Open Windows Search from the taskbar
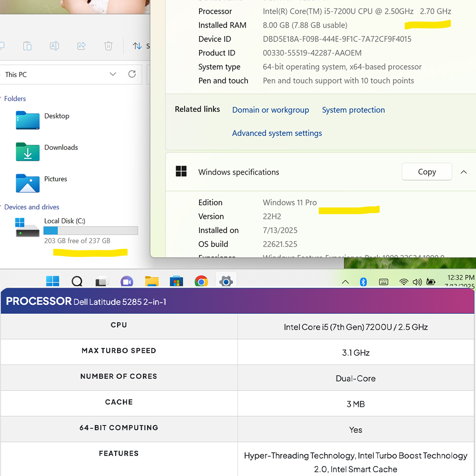The image size is (476, 476). pos(77,281)
